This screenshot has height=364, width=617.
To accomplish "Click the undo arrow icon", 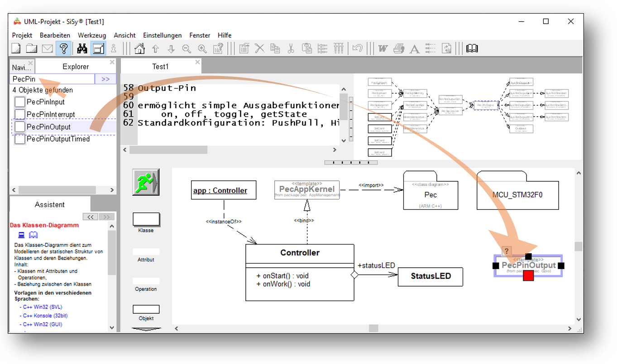I will (358, 48).
